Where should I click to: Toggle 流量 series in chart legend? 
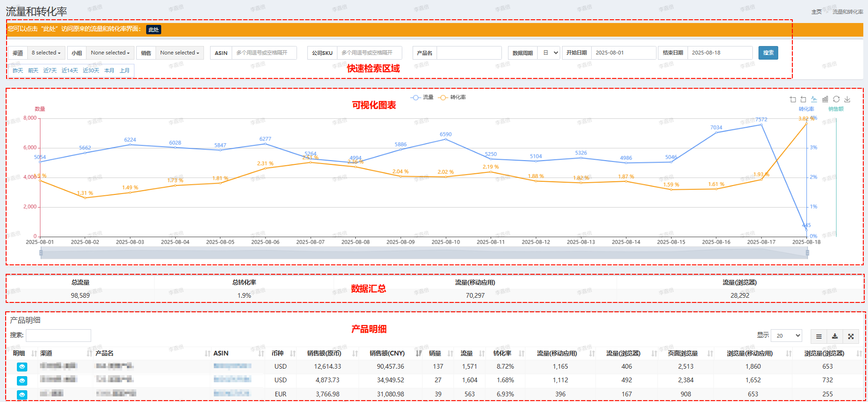[422, 97]
